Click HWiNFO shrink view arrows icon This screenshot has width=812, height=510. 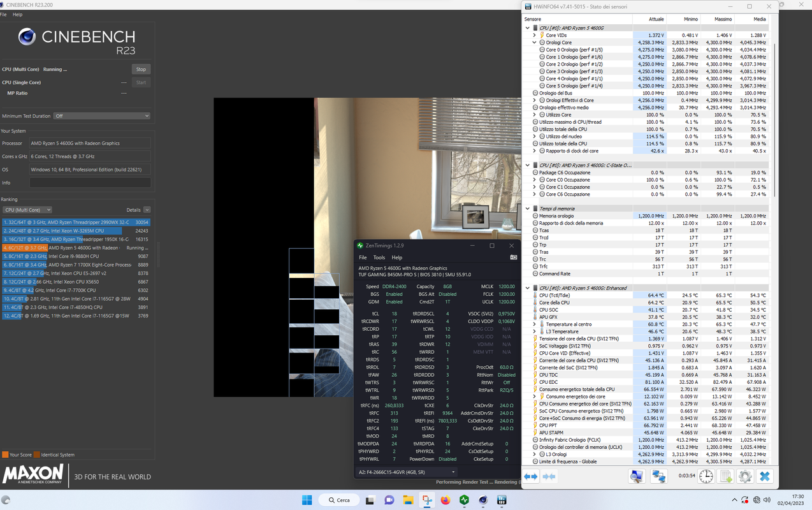click(x=549, y=476)
